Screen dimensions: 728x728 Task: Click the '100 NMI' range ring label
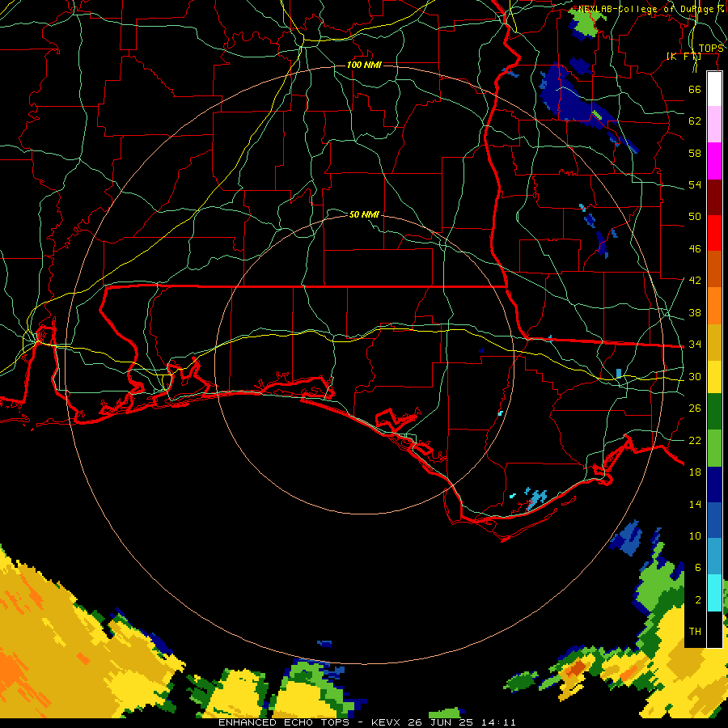(364, 65)
